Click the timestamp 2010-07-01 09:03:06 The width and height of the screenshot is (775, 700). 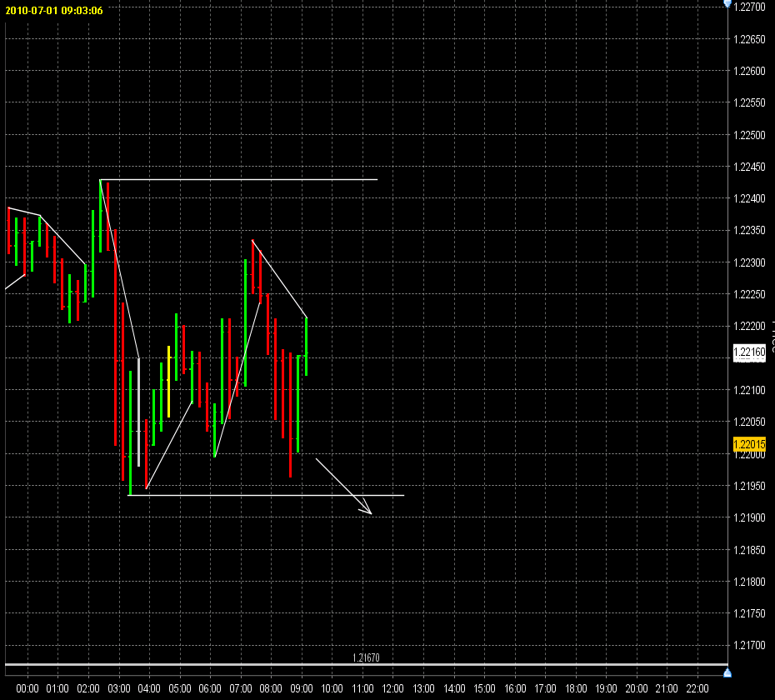pos(54,10)
